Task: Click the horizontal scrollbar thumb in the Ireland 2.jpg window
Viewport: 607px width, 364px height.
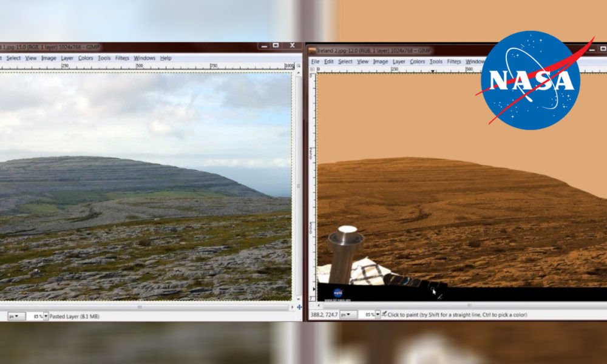Action: 470,305
